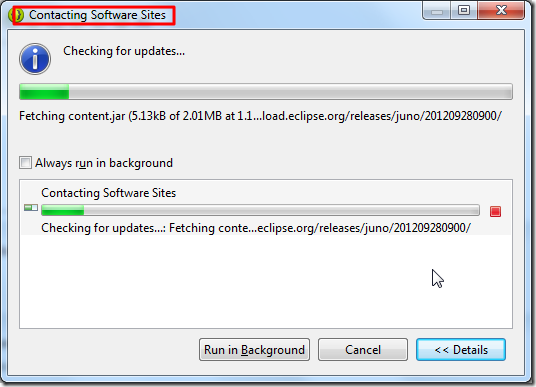Click the main green progress bar at top
Image resolution: width=536 pixels, height=387 pixels.
tap(266, 92)
